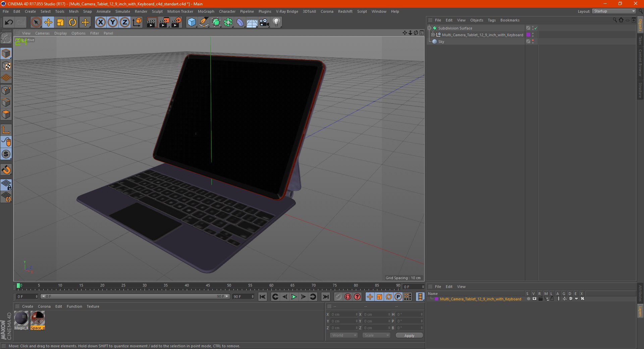Screen dimensions: 644x349
Task: Click the timeline preview range slider bar
Action: 135,296
